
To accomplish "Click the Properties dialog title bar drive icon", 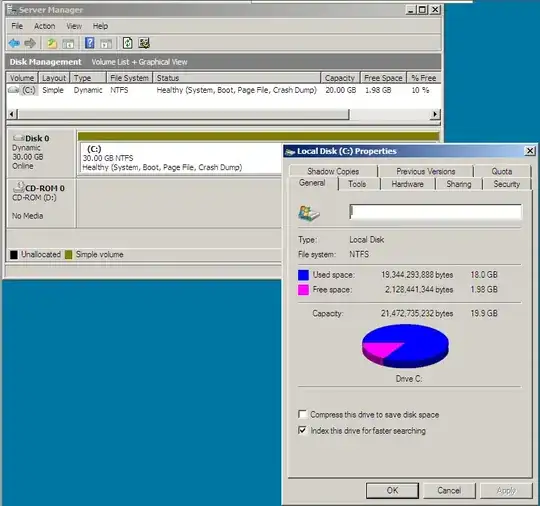I will pyautogui.click(x=290, y=152).
